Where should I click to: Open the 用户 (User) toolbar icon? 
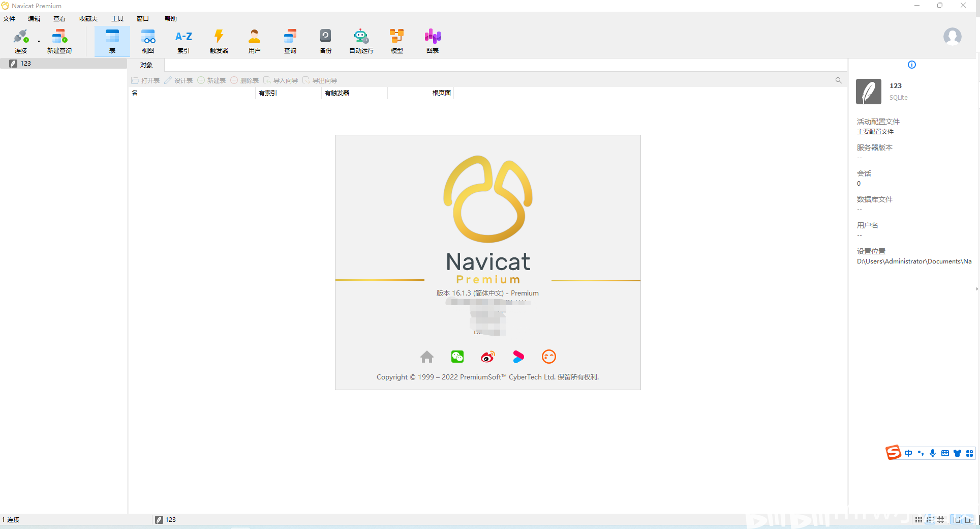tap(255, 41)
